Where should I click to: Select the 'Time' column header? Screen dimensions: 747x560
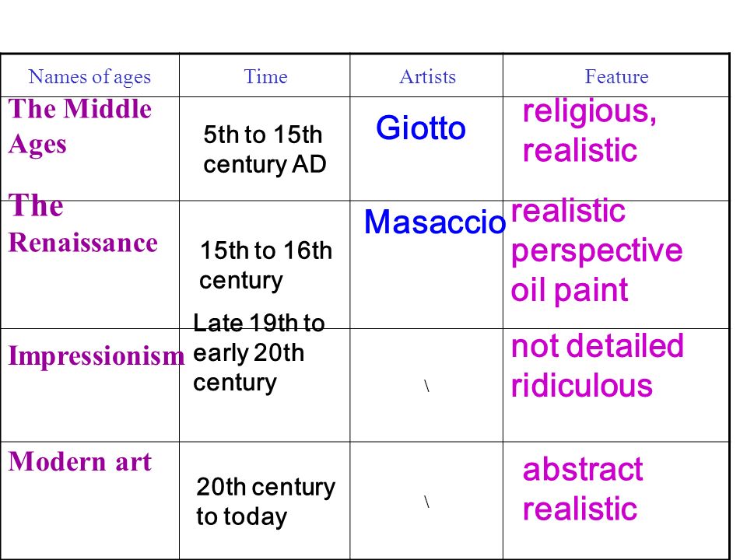coord(265,76)
